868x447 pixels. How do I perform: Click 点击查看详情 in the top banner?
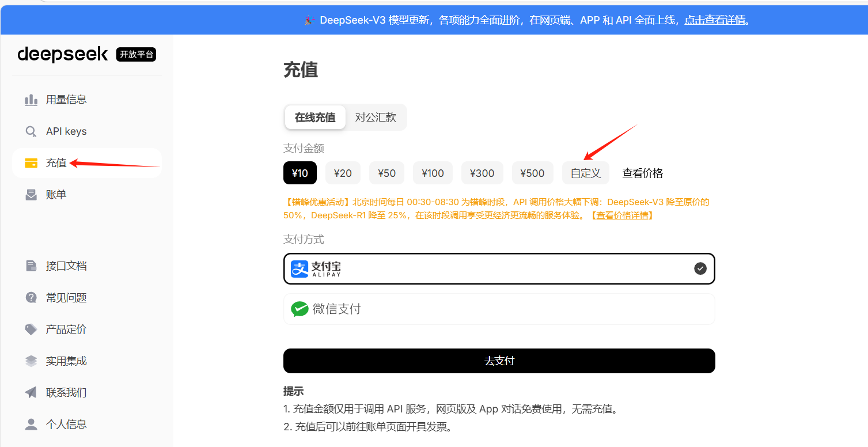pos(715,20)
